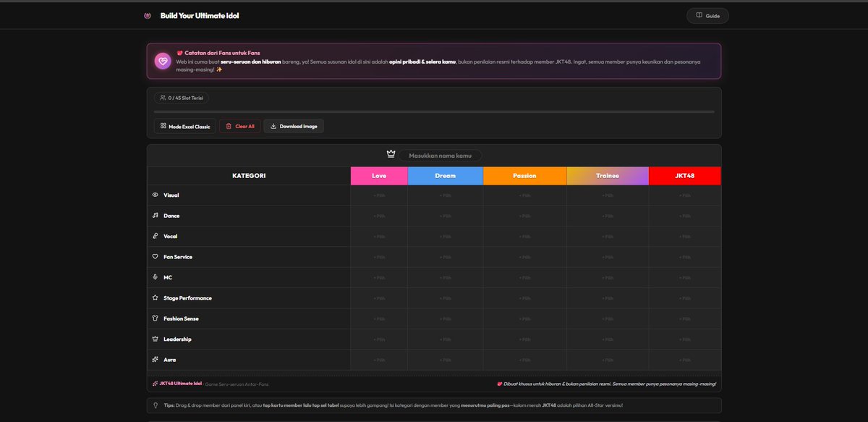Viewport: 868px width, 422px height.
Task: Click the eye icon of the Visual category
Action: click(155, 195)
